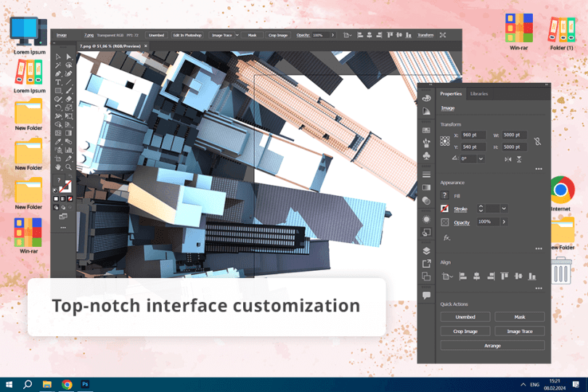This screenshot has height=392, width=588.
Task: Click Flip Horizontally in Transform section
Action: coord(507,160)
